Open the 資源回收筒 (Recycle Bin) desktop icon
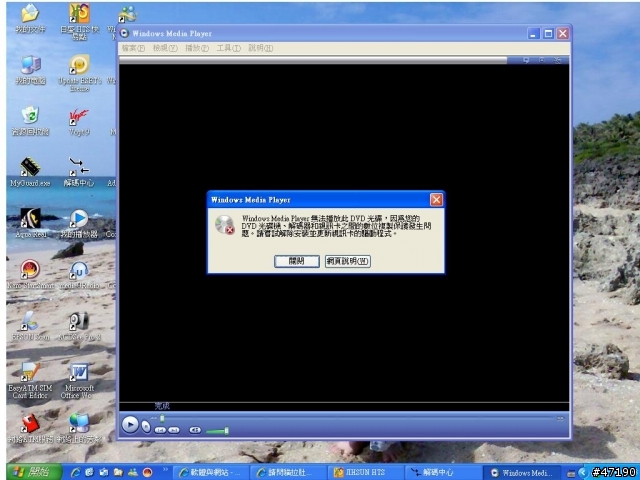The height and width of the screenshot is (480, 640). (x=30, y=121)
